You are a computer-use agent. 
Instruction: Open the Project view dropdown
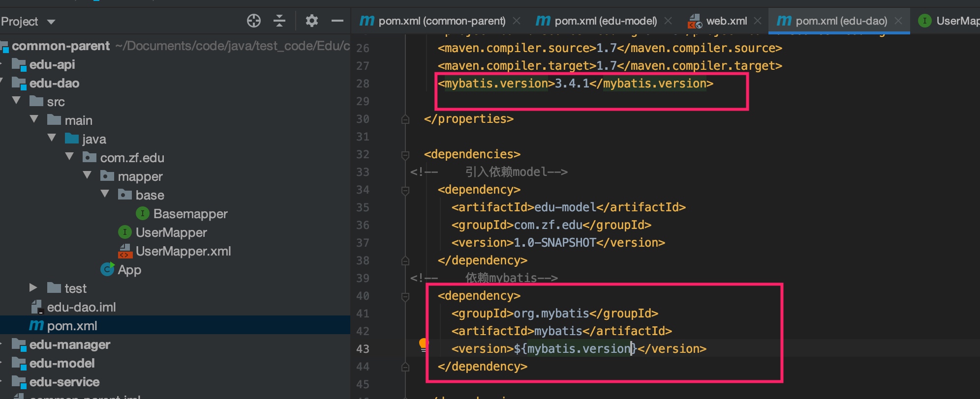tap(51, 22)
